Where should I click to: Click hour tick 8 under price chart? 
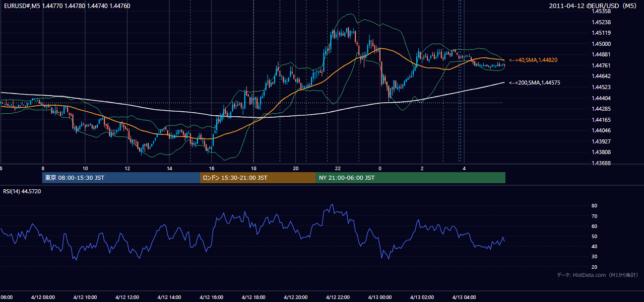(43, 168)
